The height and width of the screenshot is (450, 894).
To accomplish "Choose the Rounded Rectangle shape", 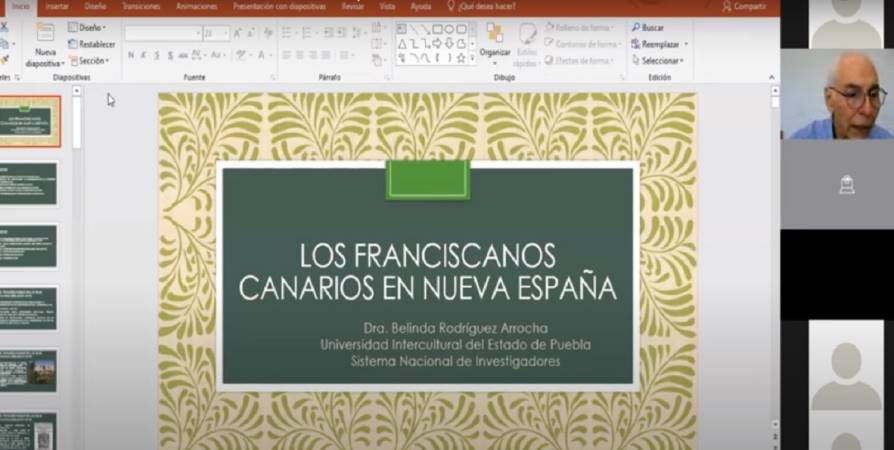I will coord(461,29).
